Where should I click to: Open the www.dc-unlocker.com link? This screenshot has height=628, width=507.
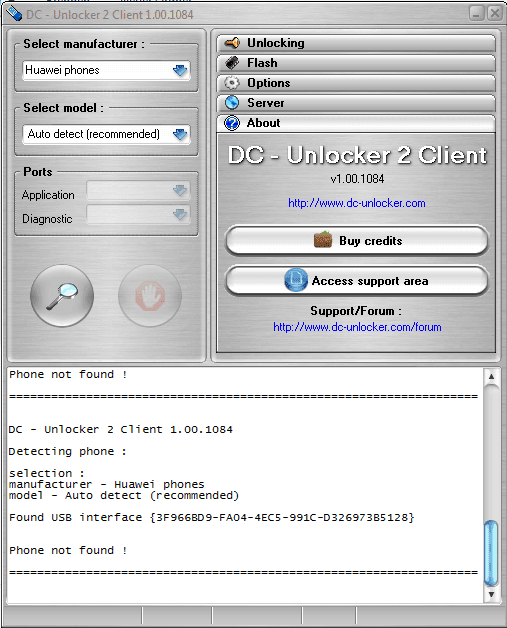357,203
